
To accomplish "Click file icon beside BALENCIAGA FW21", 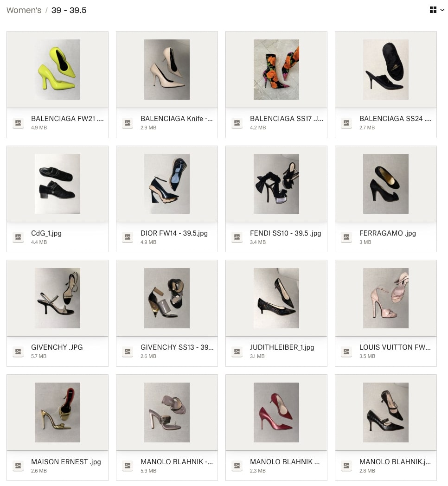I will [x=18, y=123].
